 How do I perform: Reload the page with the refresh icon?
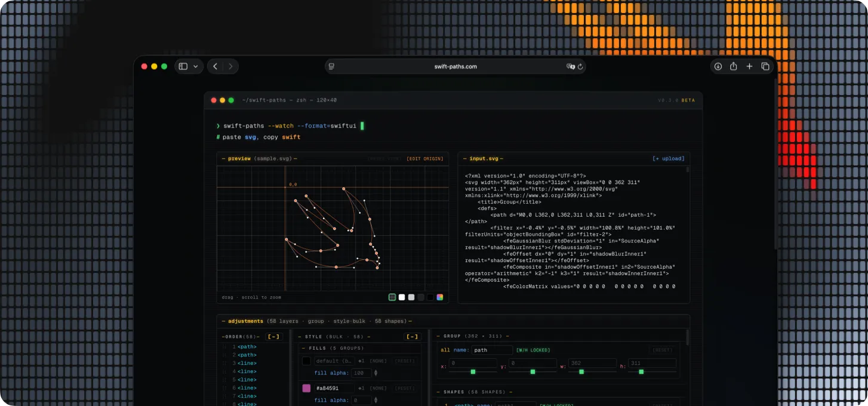point(580,66)
